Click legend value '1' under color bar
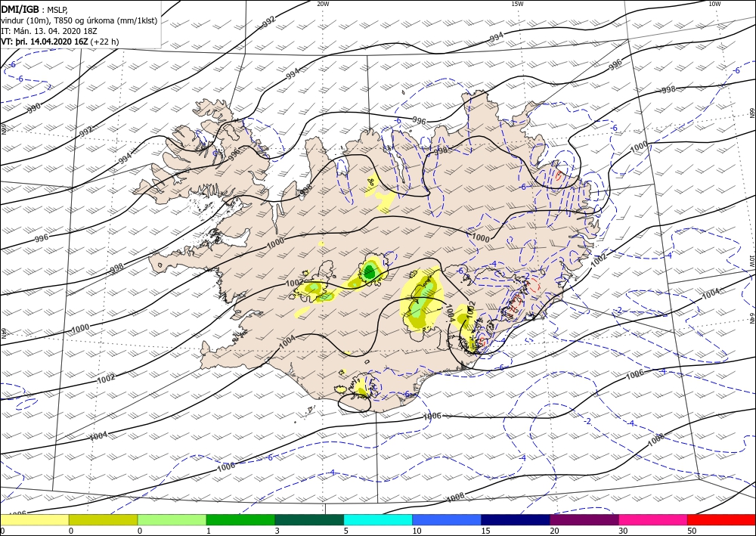The height and width of the screenshot is (536, 756). tap(209, 531)
